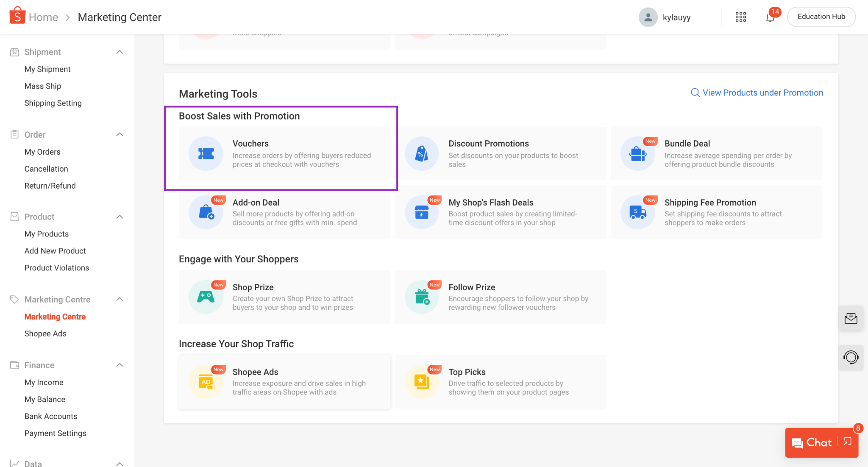This screenshot has height=467, width=868.
Task: Collapse the Shipment section
Action: tap(120, 52)
